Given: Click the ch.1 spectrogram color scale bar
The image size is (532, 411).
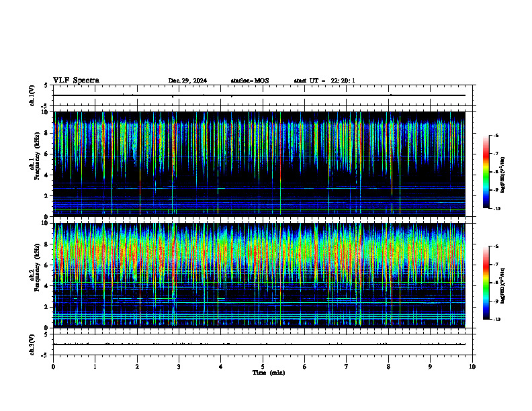Looking at the screenshot, I should click(x=486, y=172).
